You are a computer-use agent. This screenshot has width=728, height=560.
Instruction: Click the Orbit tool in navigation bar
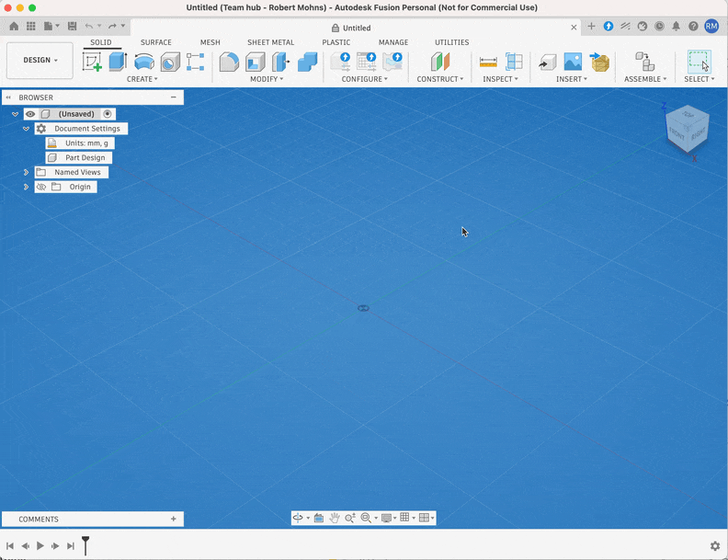pyautogui.click(x=298, y=518)
